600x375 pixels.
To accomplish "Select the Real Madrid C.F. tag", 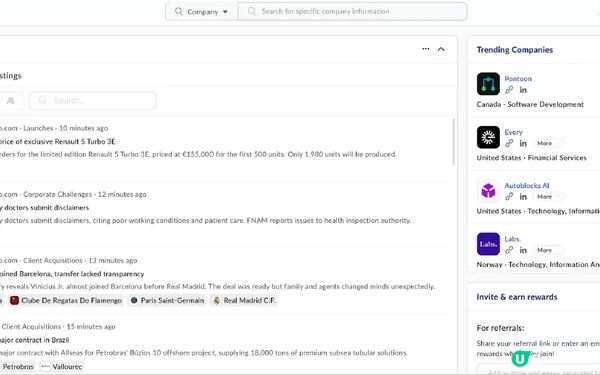I will tap(245, 300).
